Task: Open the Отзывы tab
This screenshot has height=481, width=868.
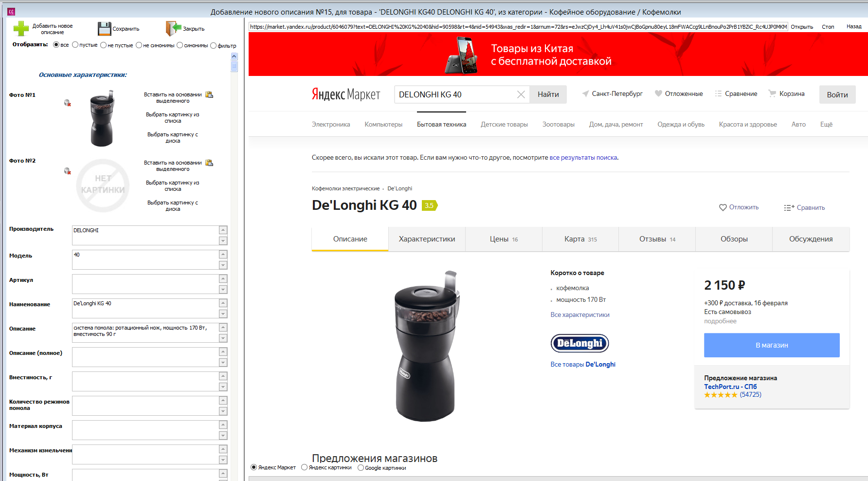Action: click(x=657, y=239)
